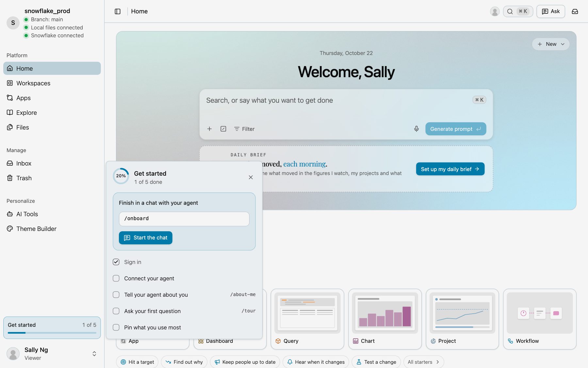Open Workspaces in the sidebar
The image size is (588, 368).
click(x=52, y=83)
